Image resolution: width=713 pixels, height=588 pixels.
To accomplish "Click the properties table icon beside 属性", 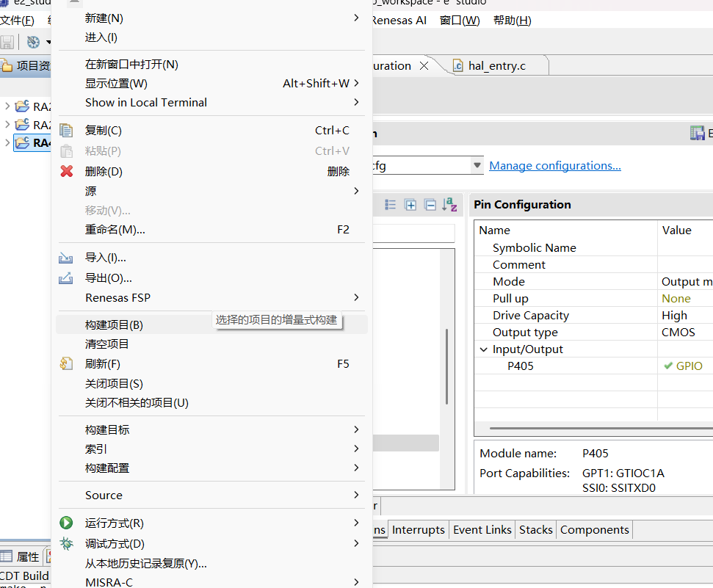I will [x=7, y=556].
